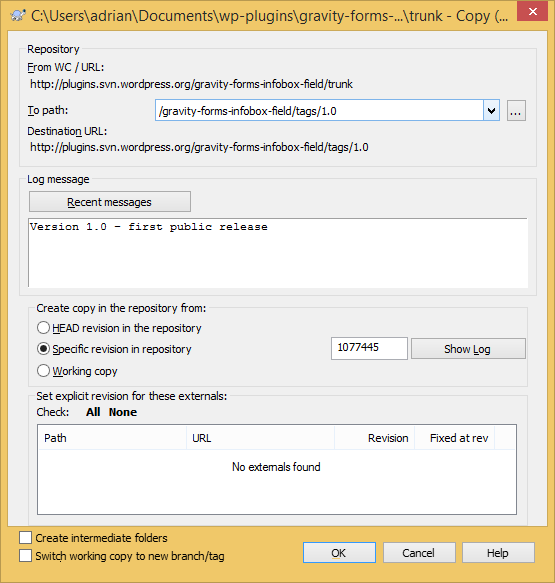The height and width of the screenshot is (583, 555).
Task: Expand the To path dropdown arrow
Action: [491, 111]
